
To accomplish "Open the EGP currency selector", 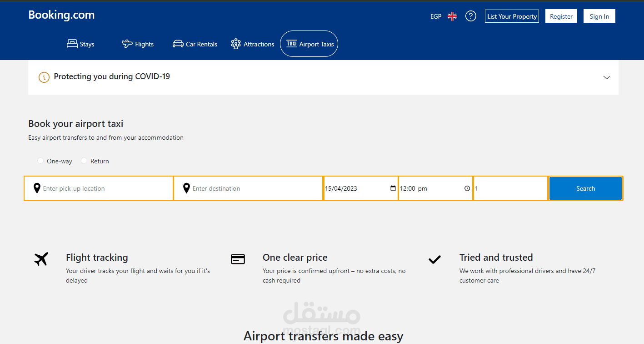I will 435,15.
